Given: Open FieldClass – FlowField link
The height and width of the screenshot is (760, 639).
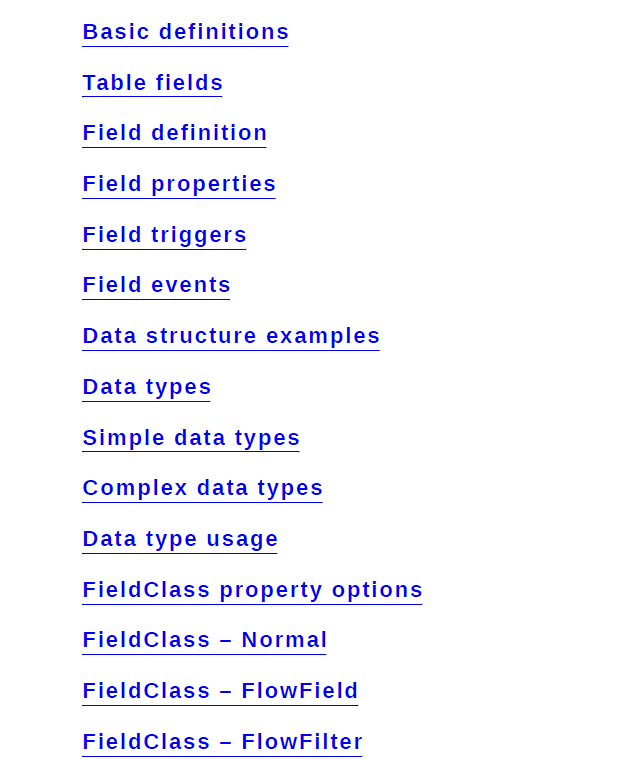Looking at the screenshot, I should (220, 691).
